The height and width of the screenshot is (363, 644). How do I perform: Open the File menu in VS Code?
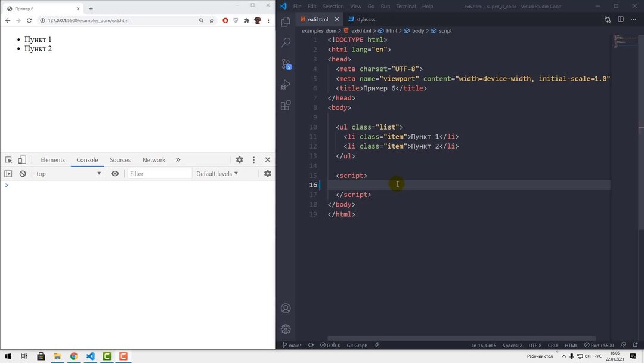point(298,6)
